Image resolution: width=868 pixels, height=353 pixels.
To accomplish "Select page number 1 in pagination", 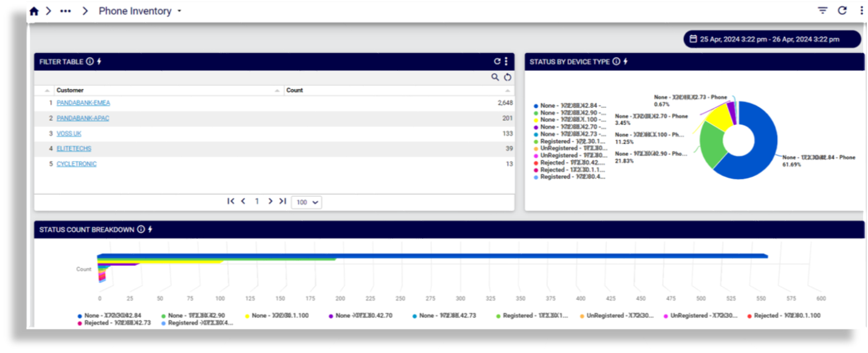I will point(257,202).
